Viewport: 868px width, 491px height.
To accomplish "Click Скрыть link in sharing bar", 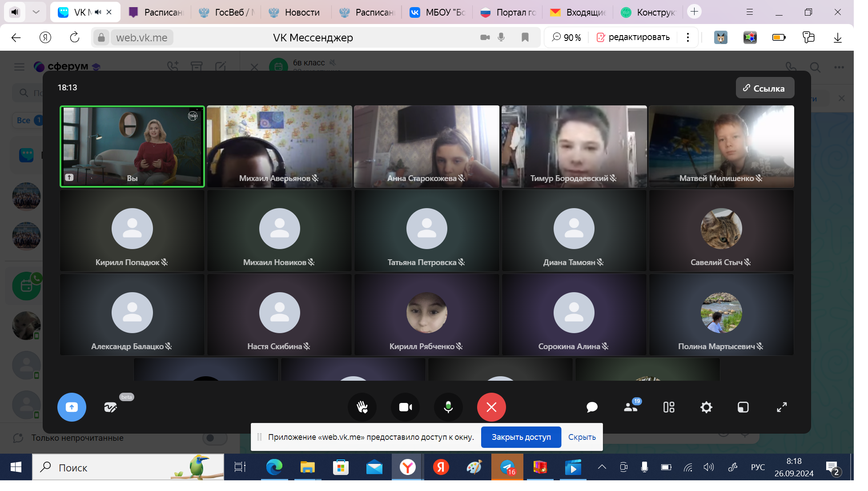I will click(582, 437).
